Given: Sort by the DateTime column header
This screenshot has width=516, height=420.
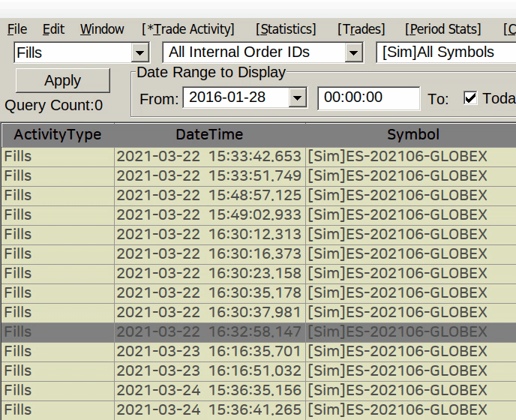Looking at the screenshot, I should click(209, 135).
